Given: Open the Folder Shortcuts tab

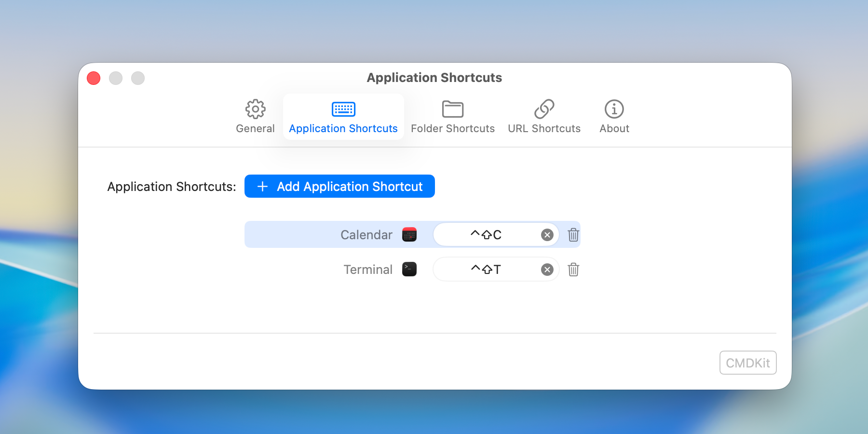Looking at the screenshot, I should click(452, 128).
